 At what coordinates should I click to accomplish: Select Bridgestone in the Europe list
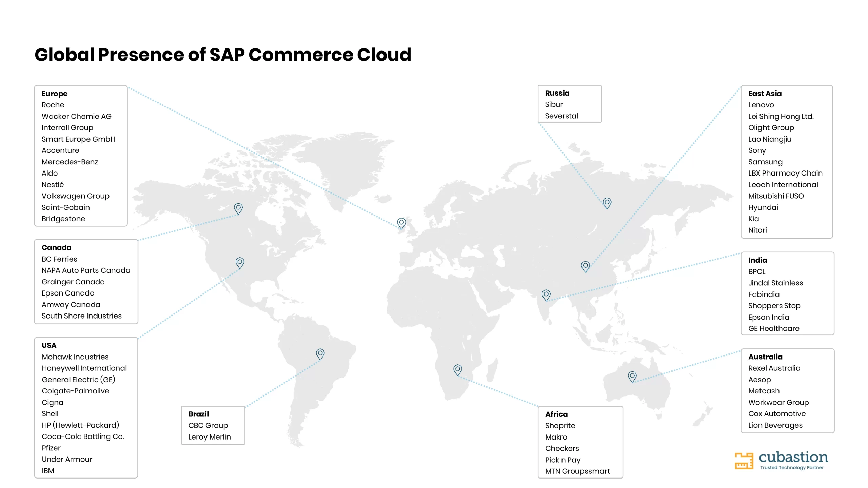pyautogui.click(x=63, y=219)
